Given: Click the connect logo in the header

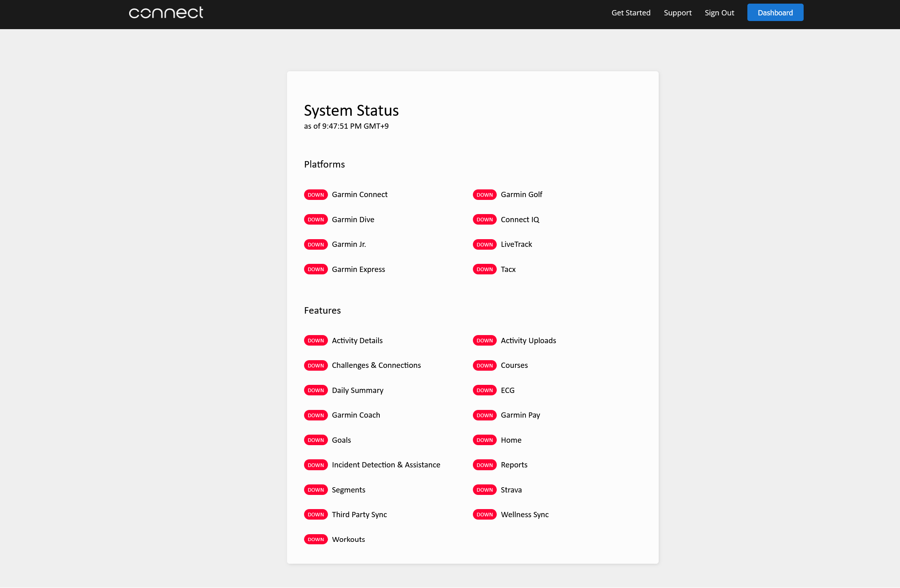Looking at the screenshot, I should coord(166,13).
